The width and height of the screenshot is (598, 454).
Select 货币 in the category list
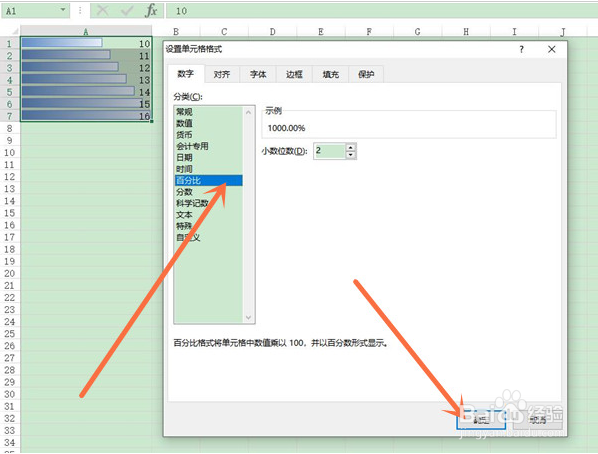[208, 135]
